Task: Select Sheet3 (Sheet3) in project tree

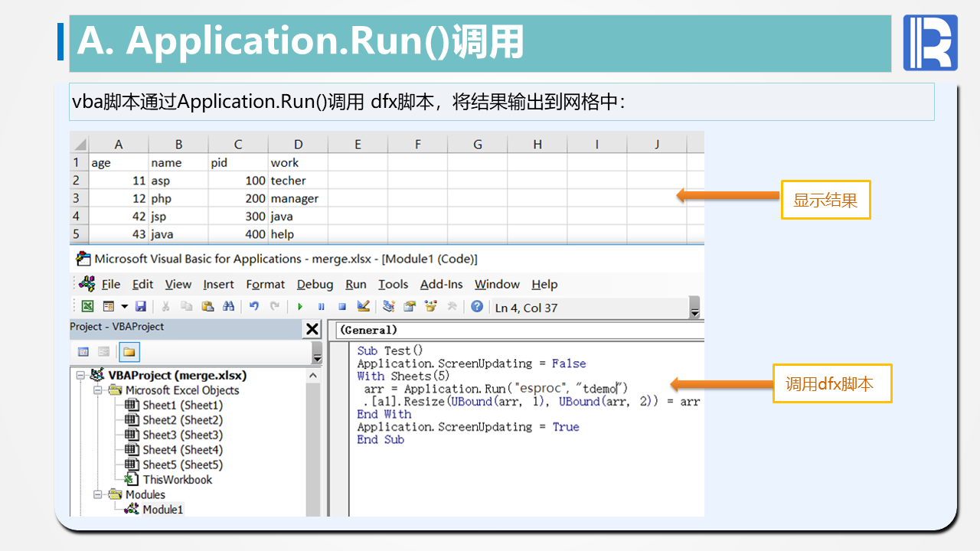Action: point(182,435)
